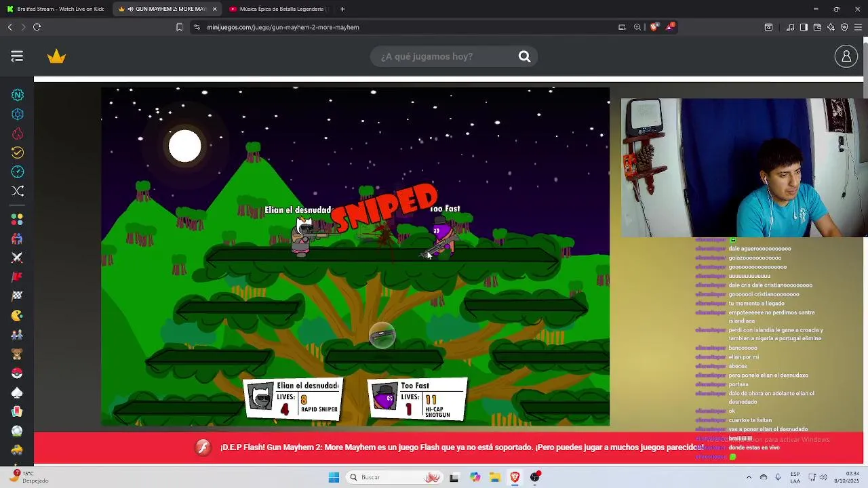The image size is (868, 488).
Task: Open the teal clock sidebar icon
Action: click(18, 171)
